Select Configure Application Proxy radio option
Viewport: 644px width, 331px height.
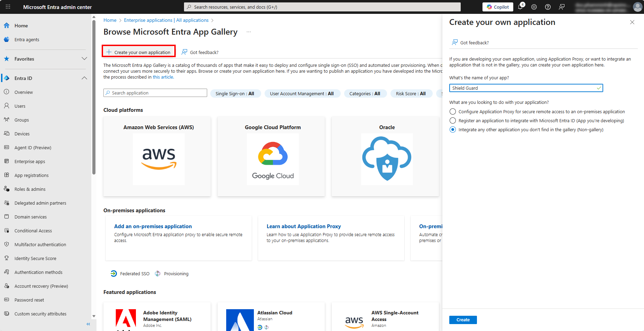453,111
